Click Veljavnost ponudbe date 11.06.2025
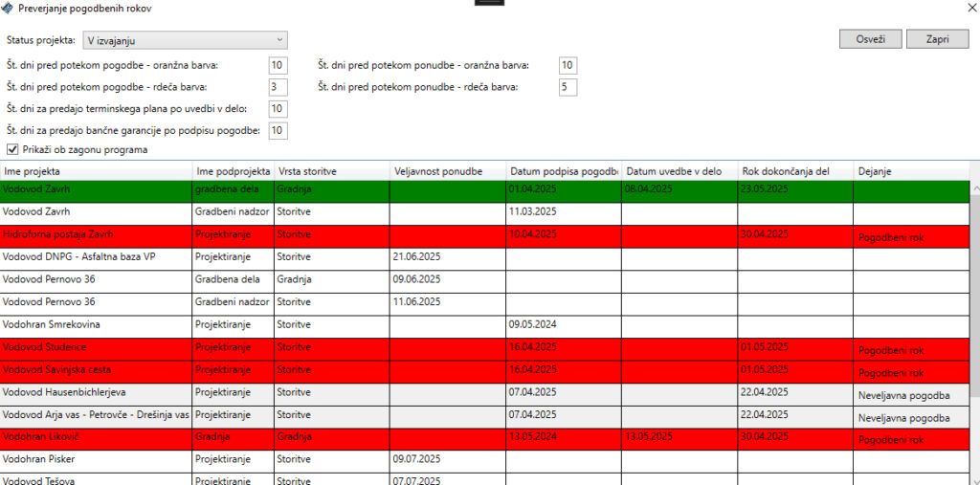The height and width of the screenshot is (485, 980). coord(417,302)
